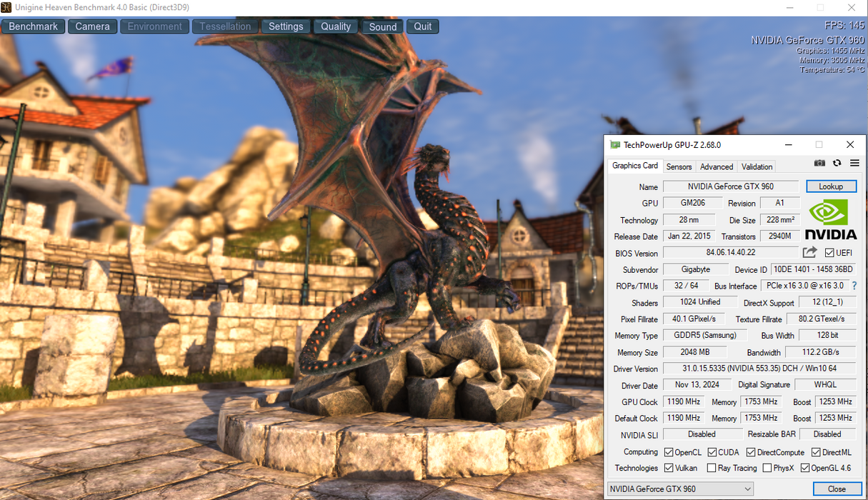868x500 pixels.
Task: Toggle the PhysX checkbox
Action: pos(767,468)
